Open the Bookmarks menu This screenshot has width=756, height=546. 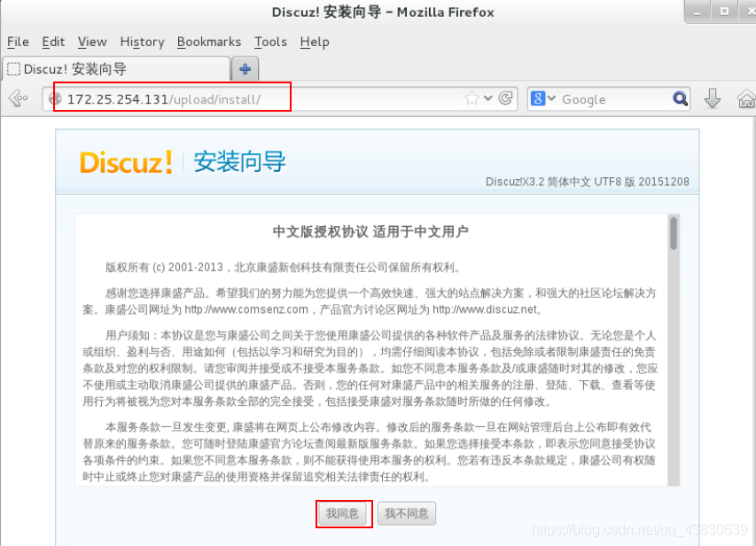point(209,42)
